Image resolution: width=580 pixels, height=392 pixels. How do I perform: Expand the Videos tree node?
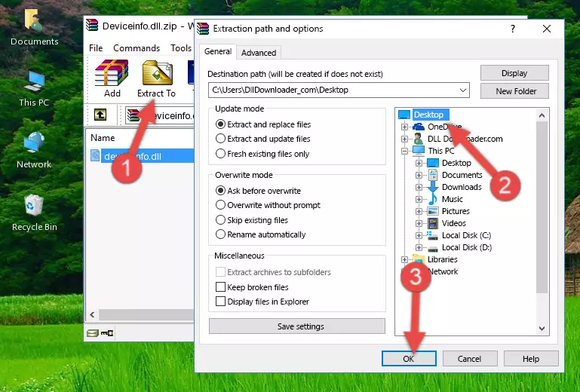click(x=419, y=223)
